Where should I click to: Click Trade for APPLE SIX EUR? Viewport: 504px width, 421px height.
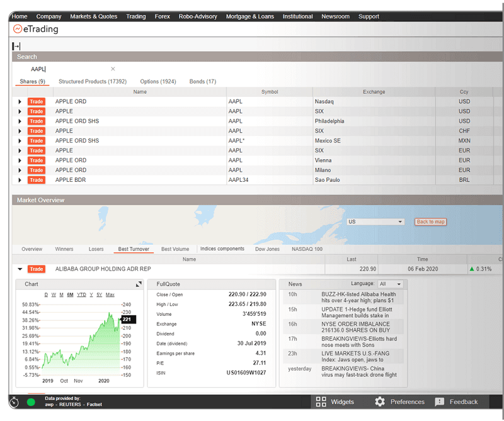click(37, 151)
